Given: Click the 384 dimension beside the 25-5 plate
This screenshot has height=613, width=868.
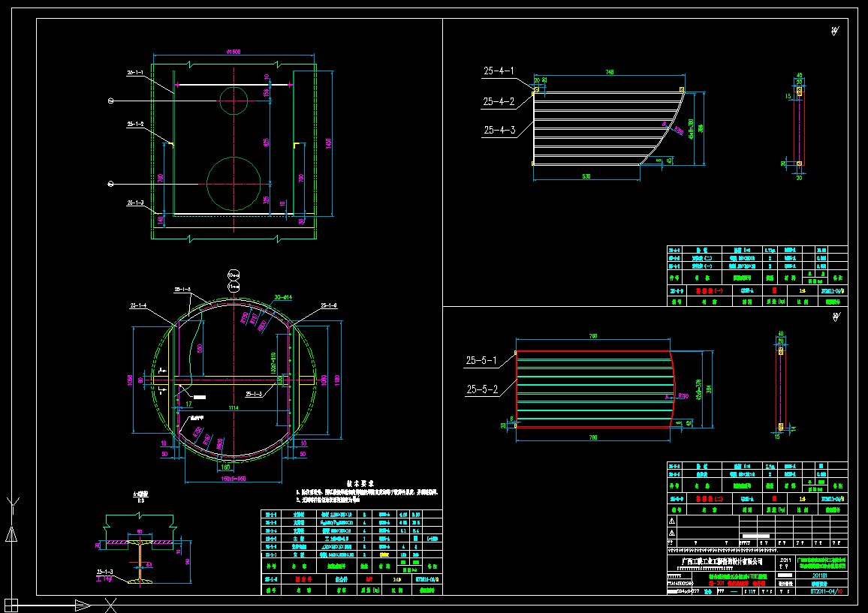Looking at the screenshot, I should click(x=709, y=389).
